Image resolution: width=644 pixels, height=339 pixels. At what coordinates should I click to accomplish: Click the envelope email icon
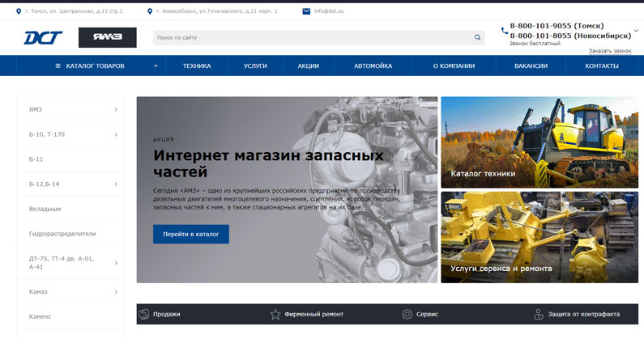click(306, 11)
